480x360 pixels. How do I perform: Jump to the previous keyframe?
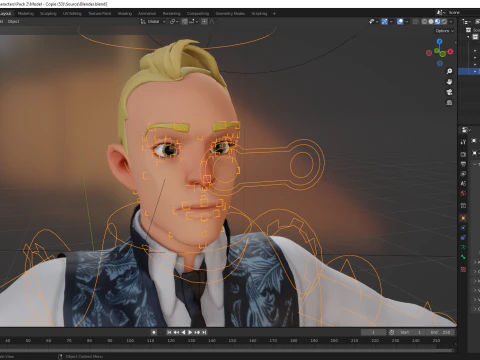click(x=176, y=332)
